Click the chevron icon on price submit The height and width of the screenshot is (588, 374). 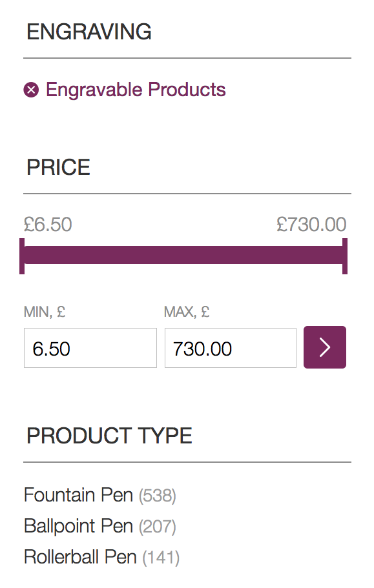(325, 347)
